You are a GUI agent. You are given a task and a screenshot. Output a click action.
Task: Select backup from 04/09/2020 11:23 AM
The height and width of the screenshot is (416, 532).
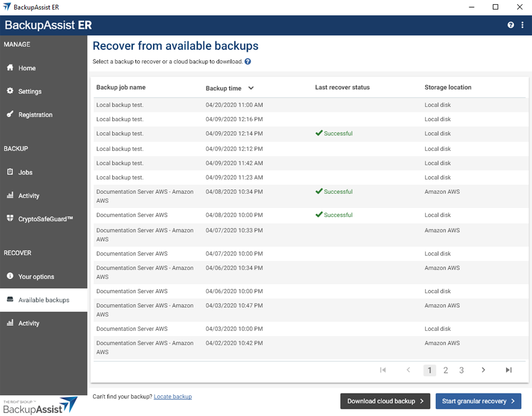click(x=311, y=177)
